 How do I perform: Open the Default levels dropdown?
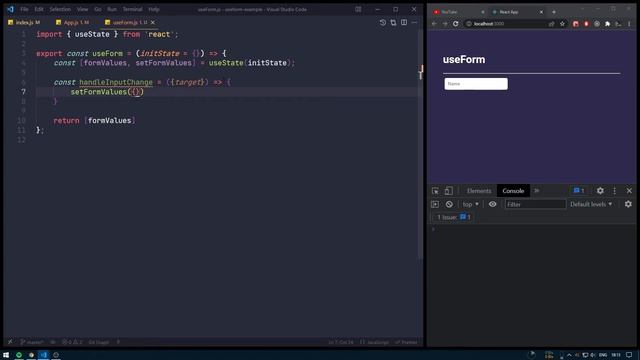(x=591, y=204)
